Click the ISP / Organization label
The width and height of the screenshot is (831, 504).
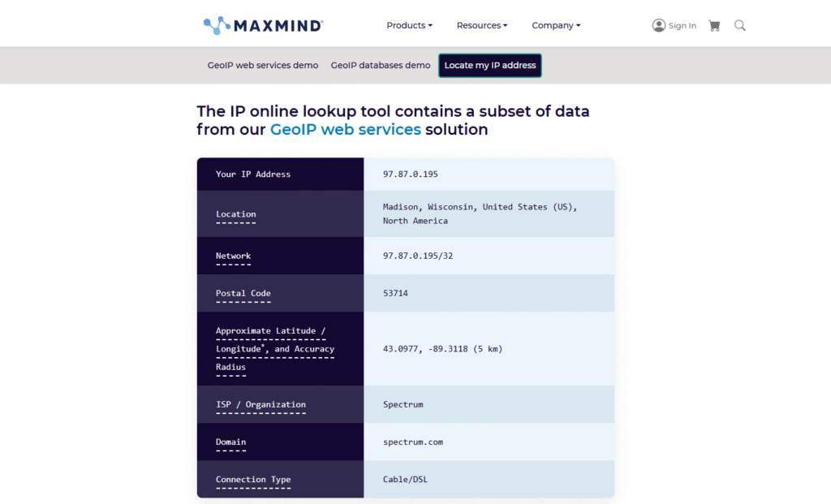point(260,404)
